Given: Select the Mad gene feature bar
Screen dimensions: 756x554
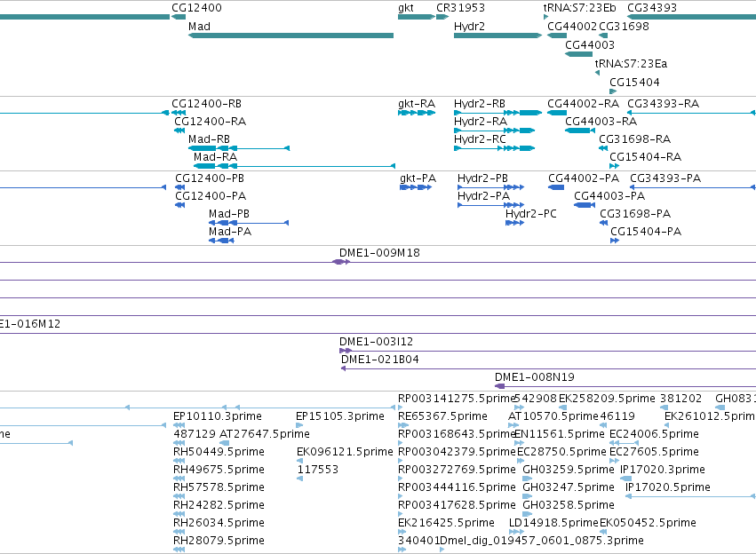Looking at the screenshot, I should 290,36.
